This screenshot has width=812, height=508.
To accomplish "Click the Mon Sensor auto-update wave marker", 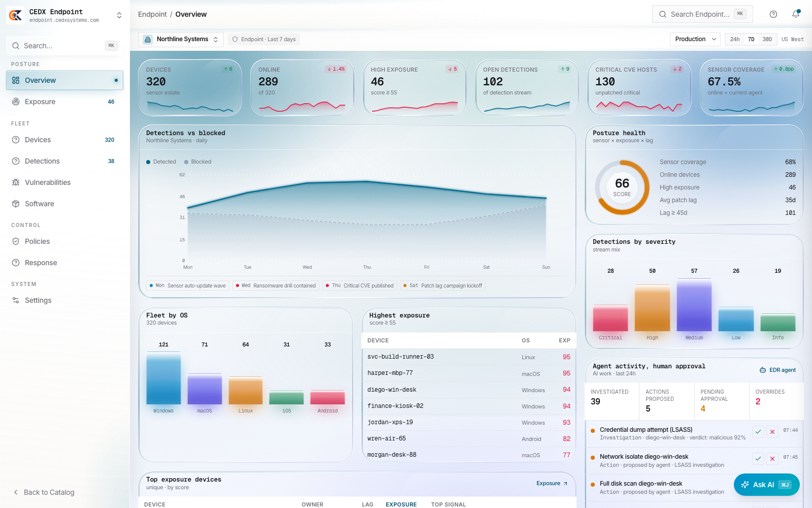I will 188,285.
